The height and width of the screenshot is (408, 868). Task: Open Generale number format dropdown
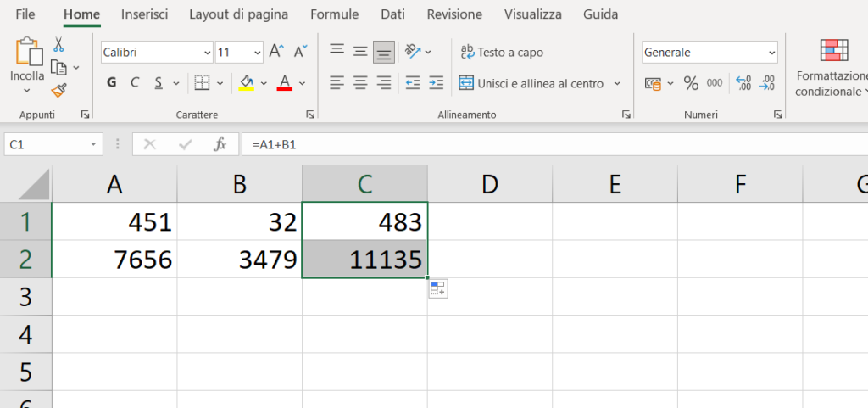[x=771, y=53]
